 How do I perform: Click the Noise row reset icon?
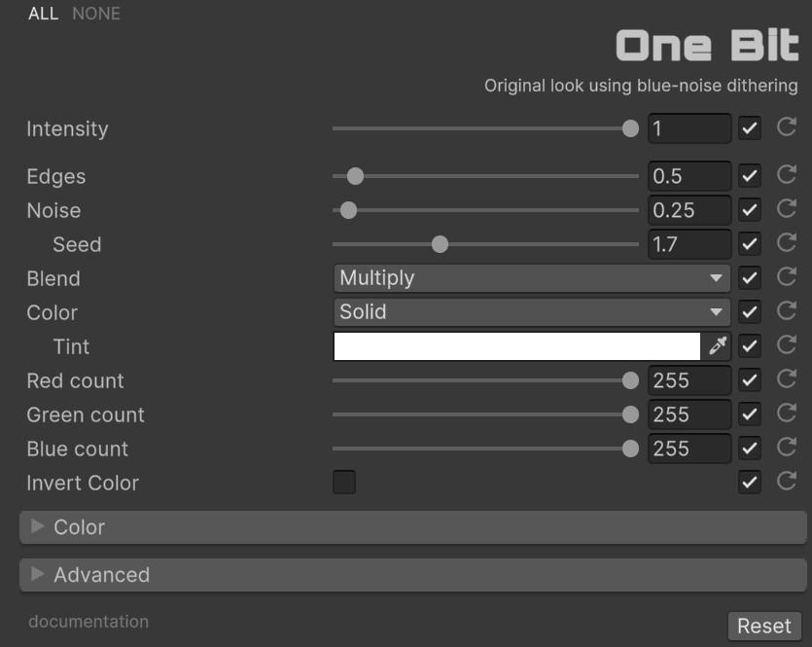787,209
